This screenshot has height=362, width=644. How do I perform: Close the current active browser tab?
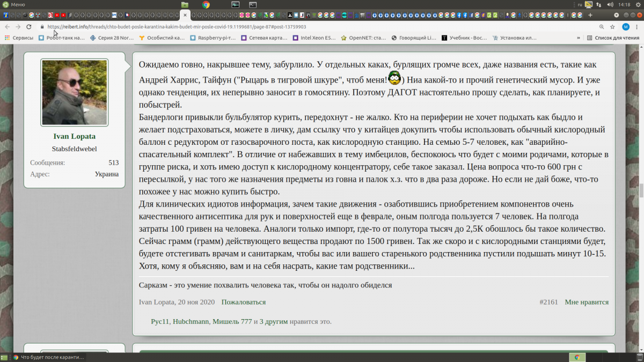tap(185, 15)
